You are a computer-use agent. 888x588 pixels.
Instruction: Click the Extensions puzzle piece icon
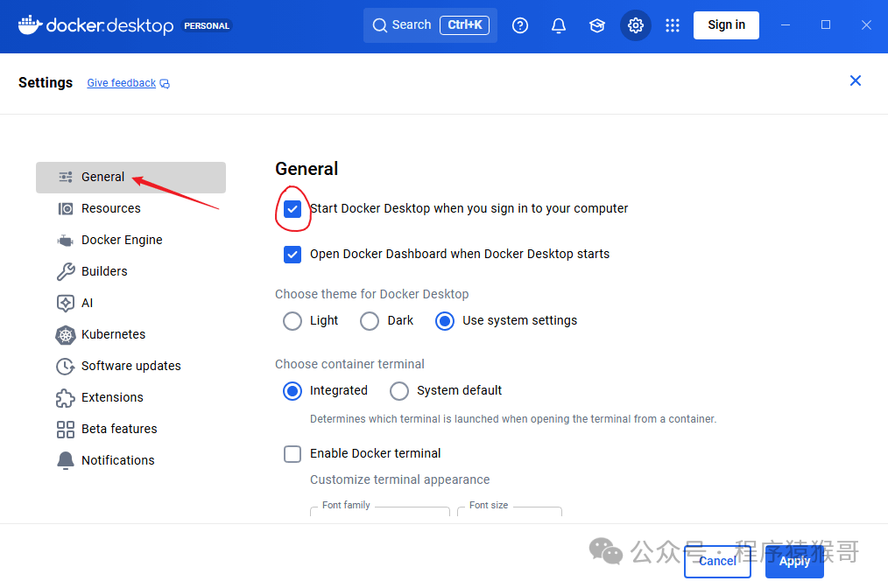tap(66, 397)
